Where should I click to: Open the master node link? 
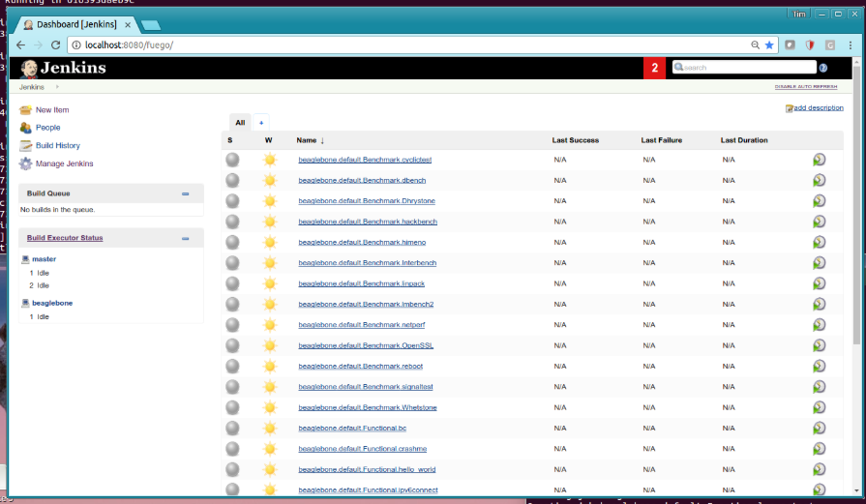point(45,259)
